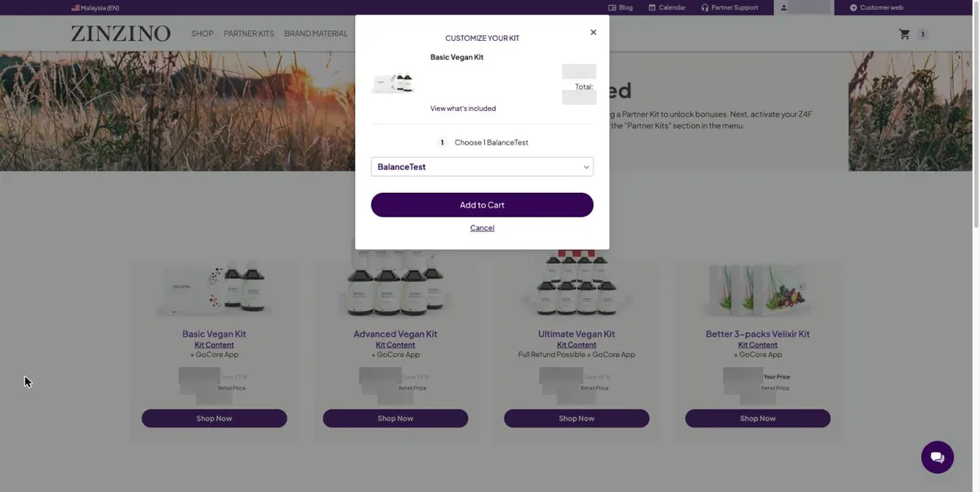Shop Now for Ultimate Vegan Kit

[x=577, y=418]
